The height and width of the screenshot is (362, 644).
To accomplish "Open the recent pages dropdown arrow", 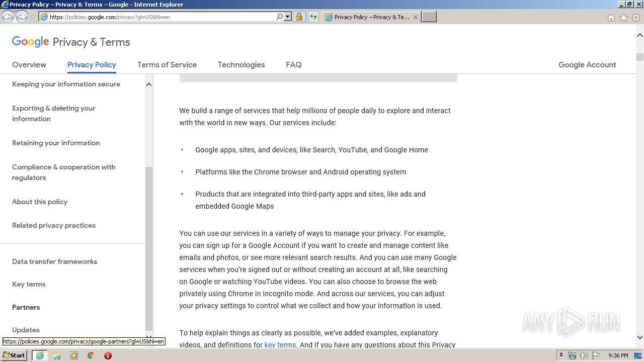I will 33,17.
